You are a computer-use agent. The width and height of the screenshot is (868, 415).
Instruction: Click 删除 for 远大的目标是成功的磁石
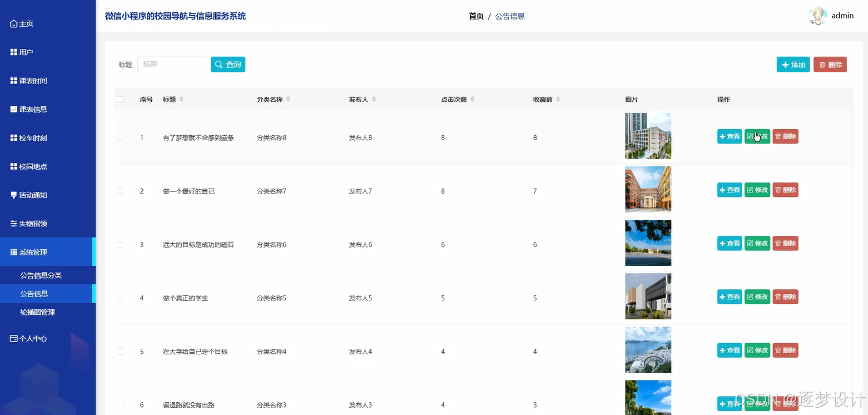coord(785,243)
